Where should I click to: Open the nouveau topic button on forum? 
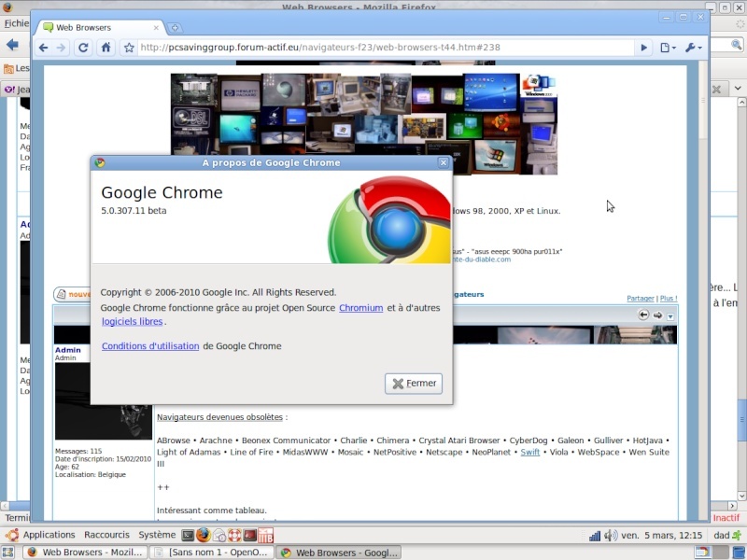(73, 294)
